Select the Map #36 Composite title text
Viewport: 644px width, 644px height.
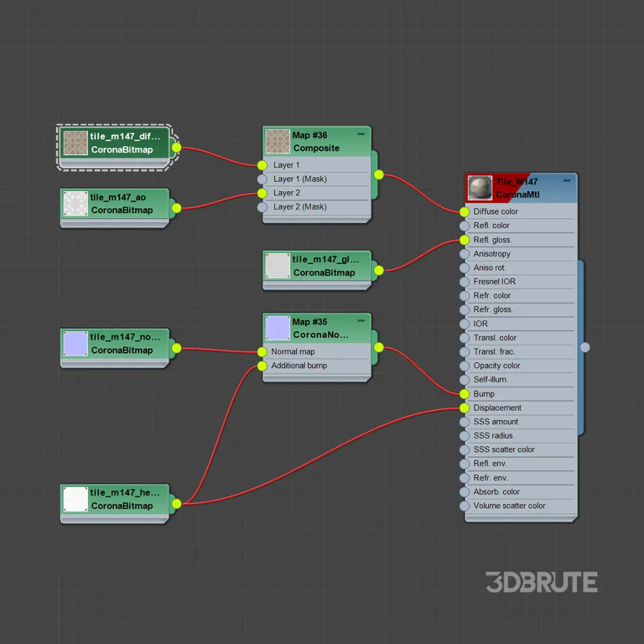316,142
